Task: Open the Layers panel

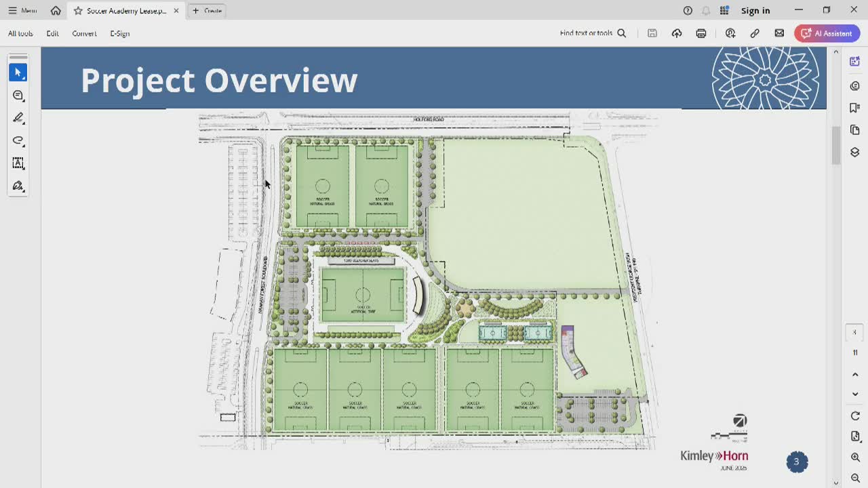Action: point(855,152)
